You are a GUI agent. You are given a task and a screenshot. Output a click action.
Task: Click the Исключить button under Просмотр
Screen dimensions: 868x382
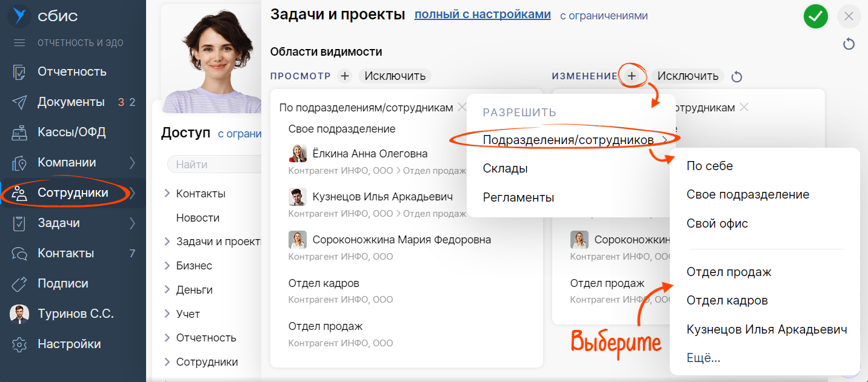395,76
